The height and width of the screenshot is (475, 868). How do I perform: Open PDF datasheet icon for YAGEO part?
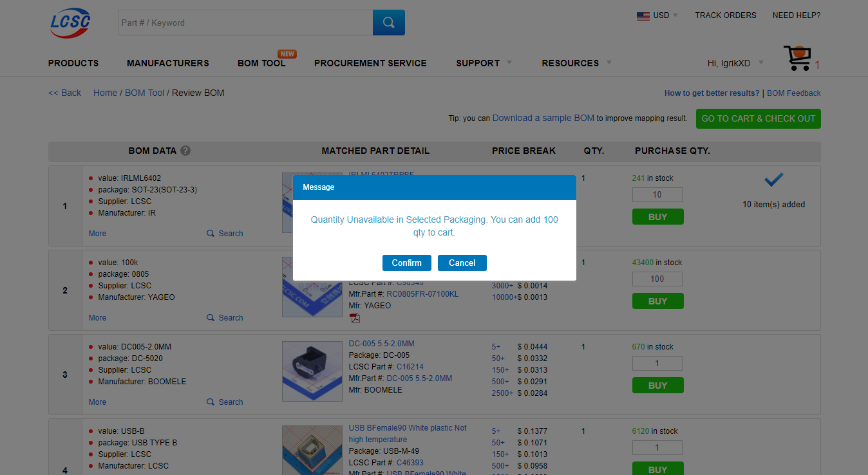coord(355,318)
